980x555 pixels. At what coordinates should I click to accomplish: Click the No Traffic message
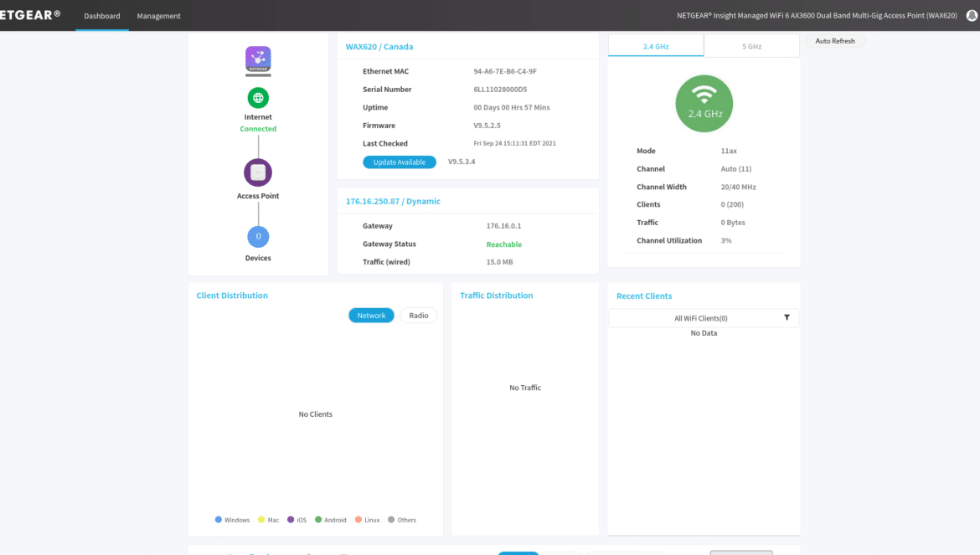[x=525, y=388]
